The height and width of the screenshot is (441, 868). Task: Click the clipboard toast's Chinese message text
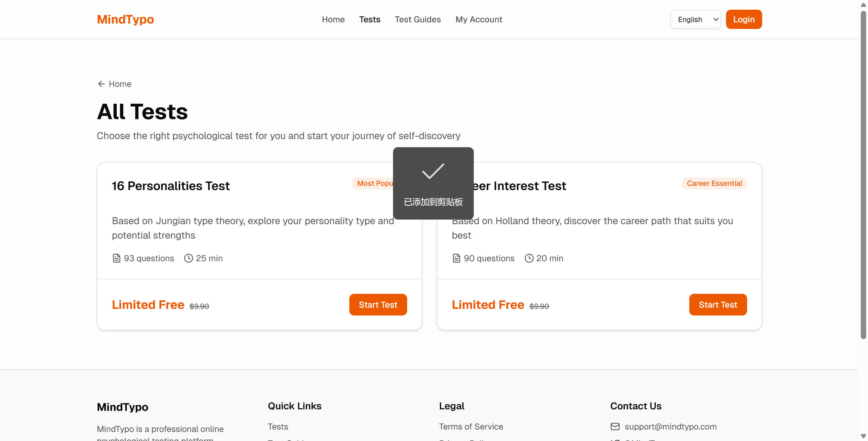click(433, 201)
